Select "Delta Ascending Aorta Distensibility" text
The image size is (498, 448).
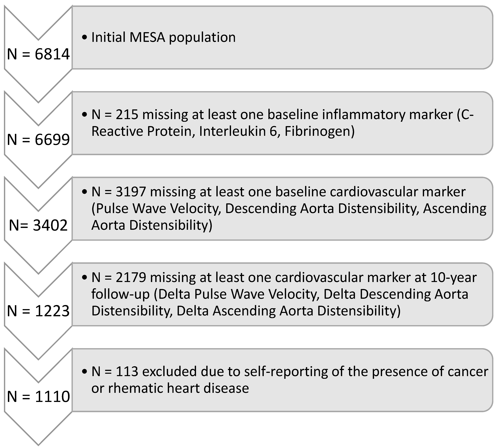tap(288, 311)
